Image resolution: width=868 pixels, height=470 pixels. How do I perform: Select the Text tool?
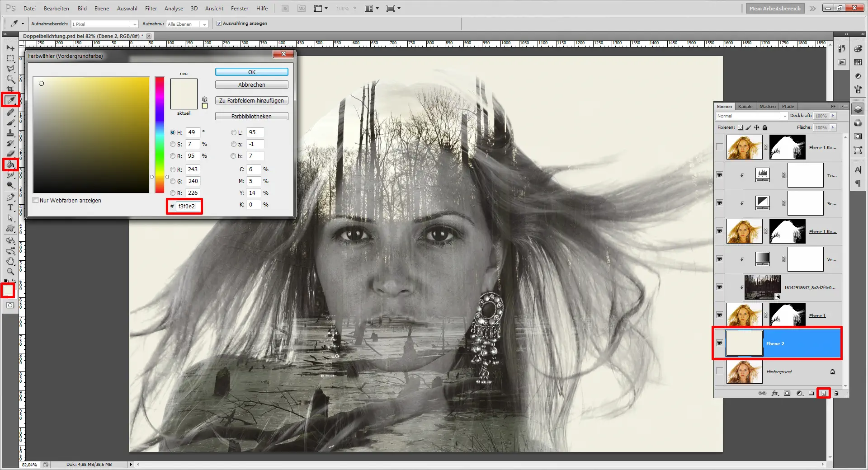point(11,207)
